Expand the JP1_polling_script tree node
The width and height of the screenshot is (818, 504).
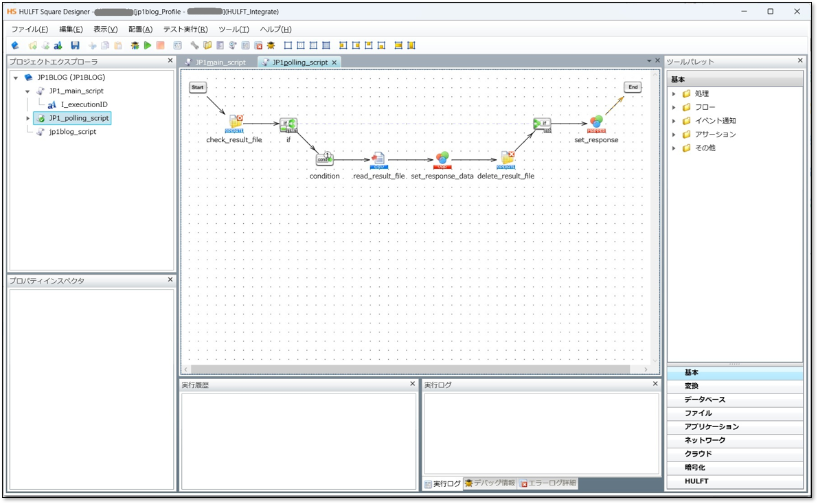coord(27,119)
